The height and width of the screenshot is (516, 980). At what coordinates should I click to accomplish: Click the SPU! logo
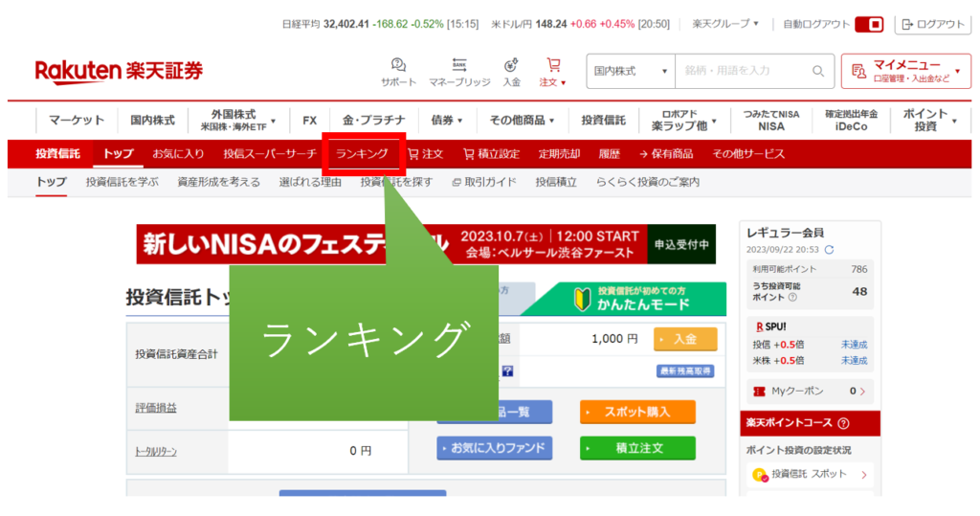(770, 326)
